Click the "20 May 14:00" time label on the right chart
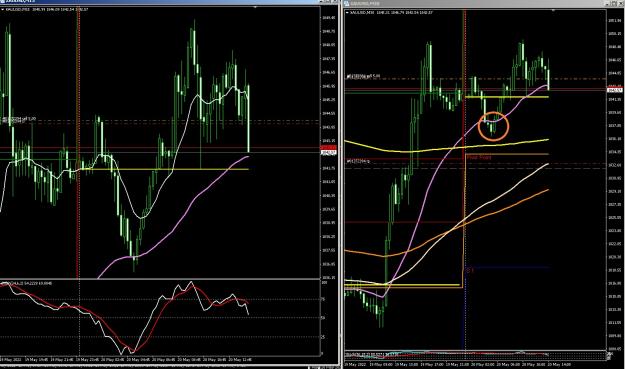The image size is (625, 369). 560,364
